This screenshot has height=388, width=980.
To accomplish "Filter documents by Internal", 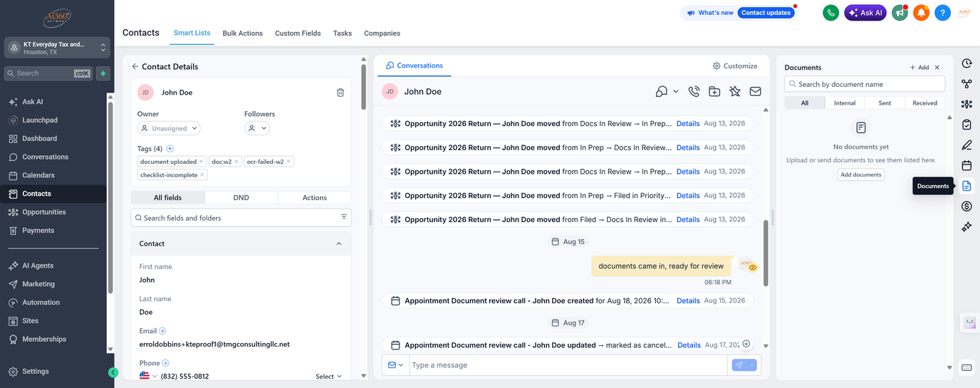I will pyautogui.click(x=845, y=103).
